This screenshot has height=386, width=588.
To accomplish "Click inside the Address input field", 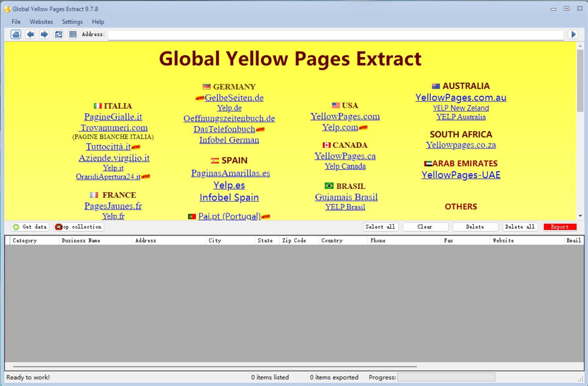I will click(x=335, y=35).
